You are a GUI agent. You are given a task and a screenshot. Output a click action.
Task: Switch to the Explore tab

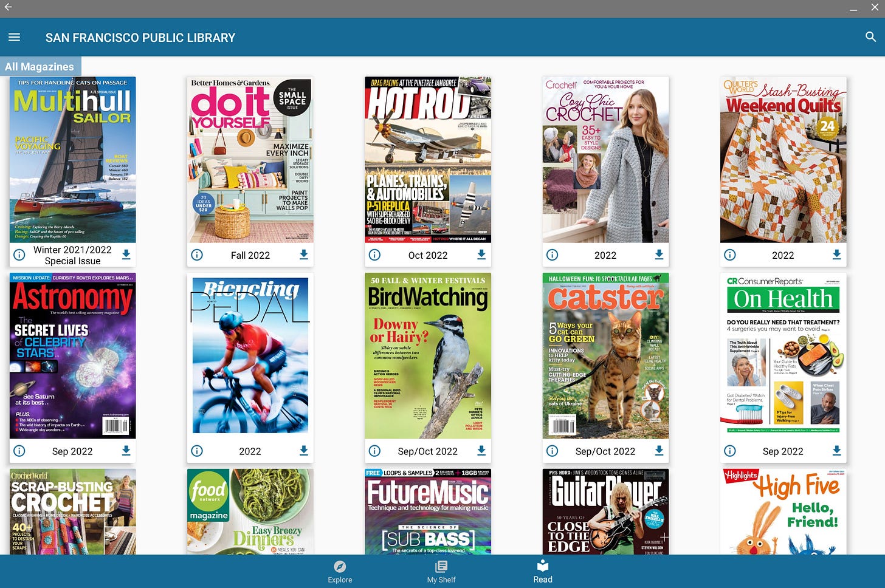pos(340,572)
